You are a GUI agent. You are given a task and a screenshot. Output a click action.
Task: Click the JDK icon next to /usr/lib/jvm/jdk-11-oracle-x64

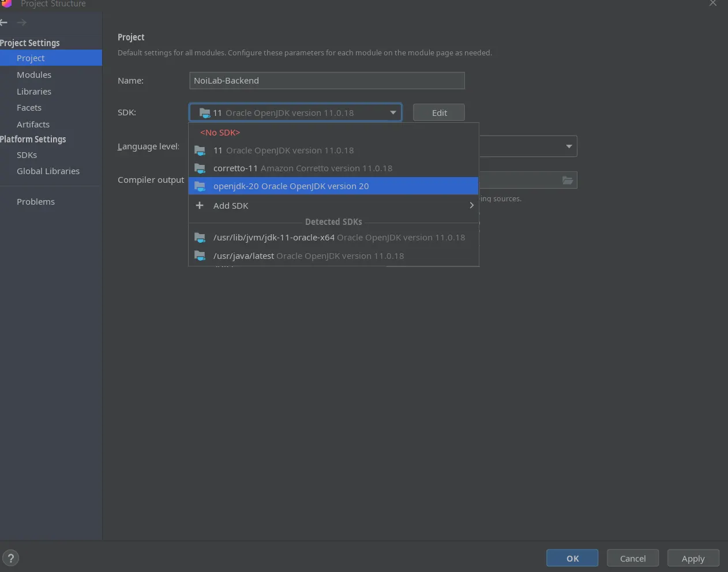click(x=200, y=238)
